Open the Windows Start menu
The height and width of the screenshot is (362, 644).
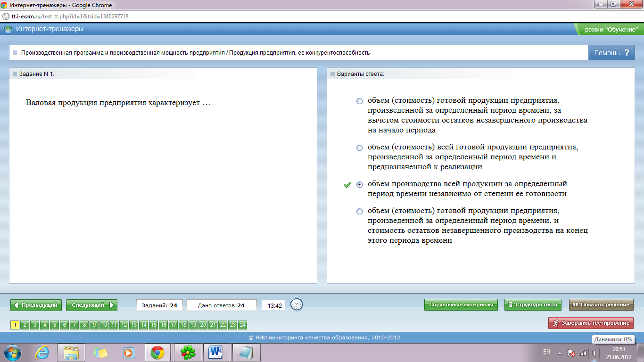pos(13,352)
